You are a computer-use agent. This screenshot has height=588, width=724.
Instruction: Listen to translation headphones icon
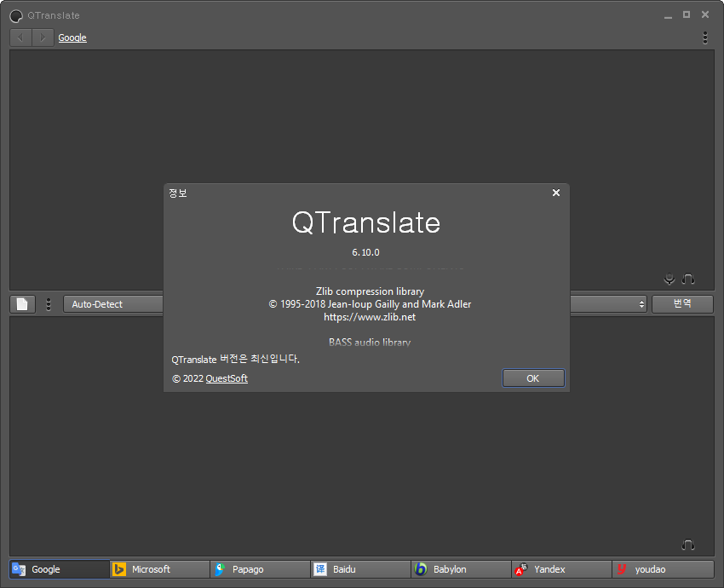(688, 545)
